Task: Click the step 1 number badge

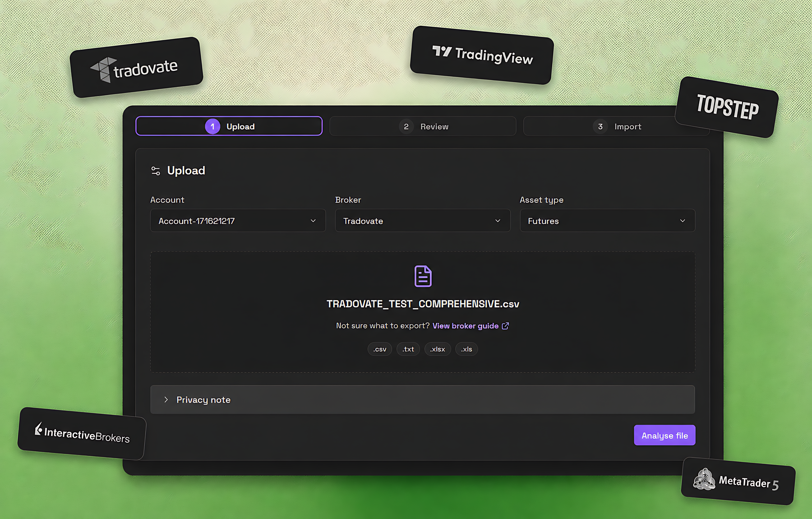Action: click(x=212, y=126)
